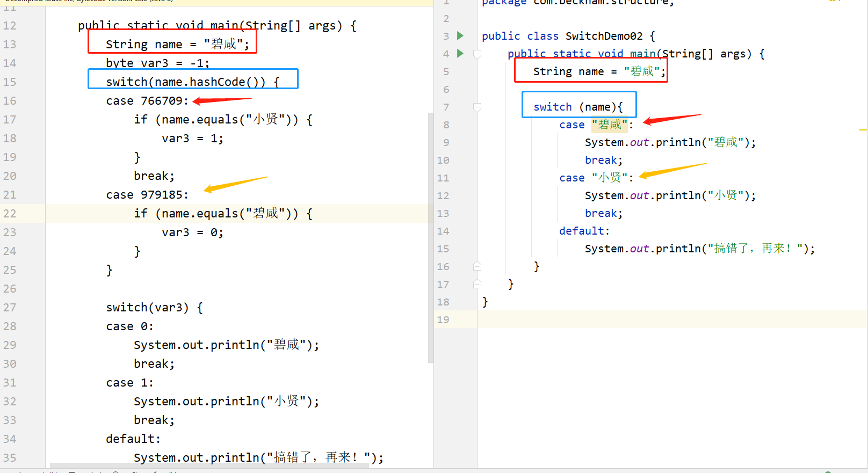Click 'String name' declaration in left pane
The width and height of the screenshot is (868, 473).
[144, 45]
